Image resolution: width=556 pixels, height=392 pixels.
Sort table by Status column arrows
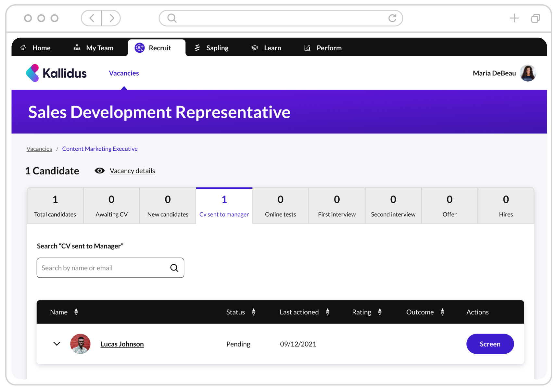tap(254, 312)
